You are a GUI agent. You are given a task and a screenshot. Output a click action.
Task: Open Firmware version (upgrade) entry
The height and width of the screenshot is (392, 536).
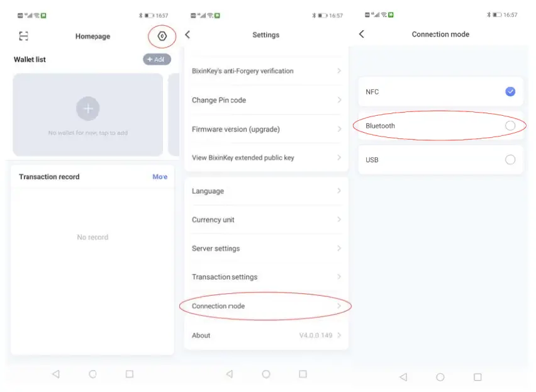(265, 129)
